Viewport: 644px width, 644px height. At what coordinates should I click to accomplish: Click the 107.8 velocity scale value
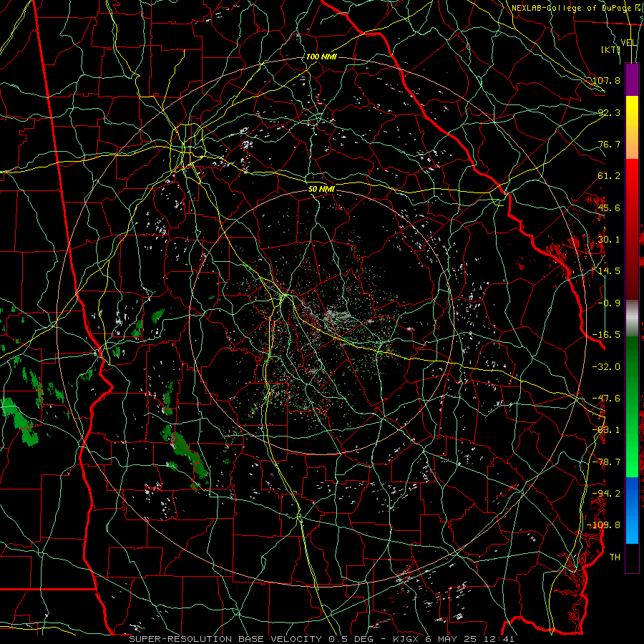pyautogui.click(x=606, y=80)
